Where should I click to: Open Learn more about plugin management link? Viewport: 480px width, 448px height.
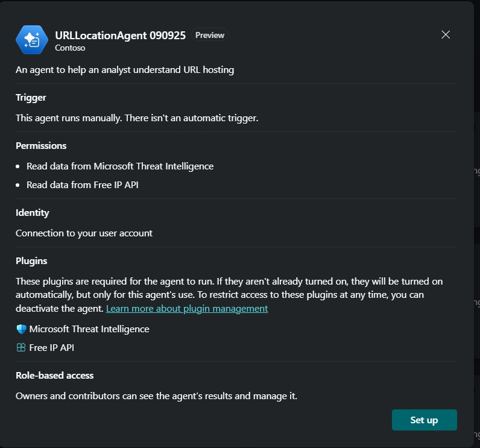pyautogui.click(x=187, y=308)
